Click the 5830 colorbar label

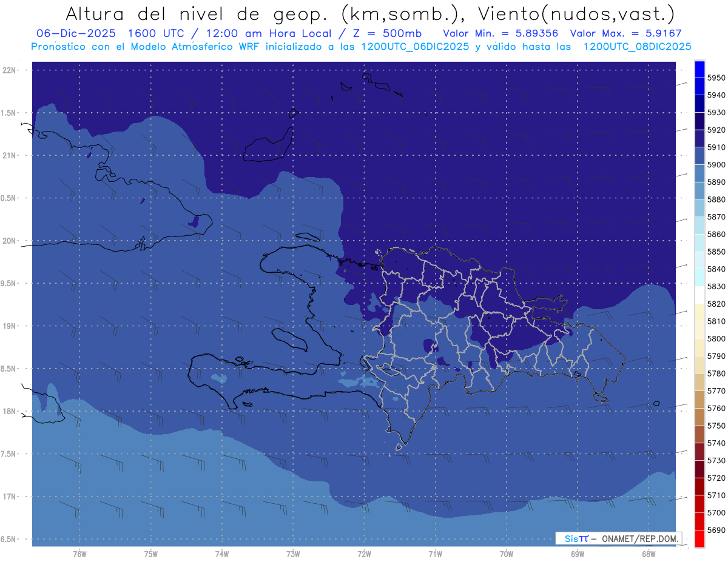716,286
